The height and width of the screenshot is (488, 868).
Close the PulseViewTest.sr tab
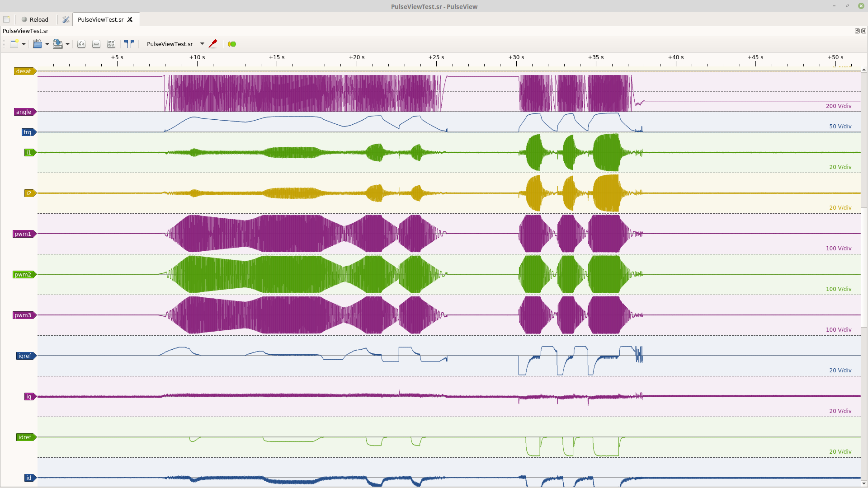click(x=130, y=19)
